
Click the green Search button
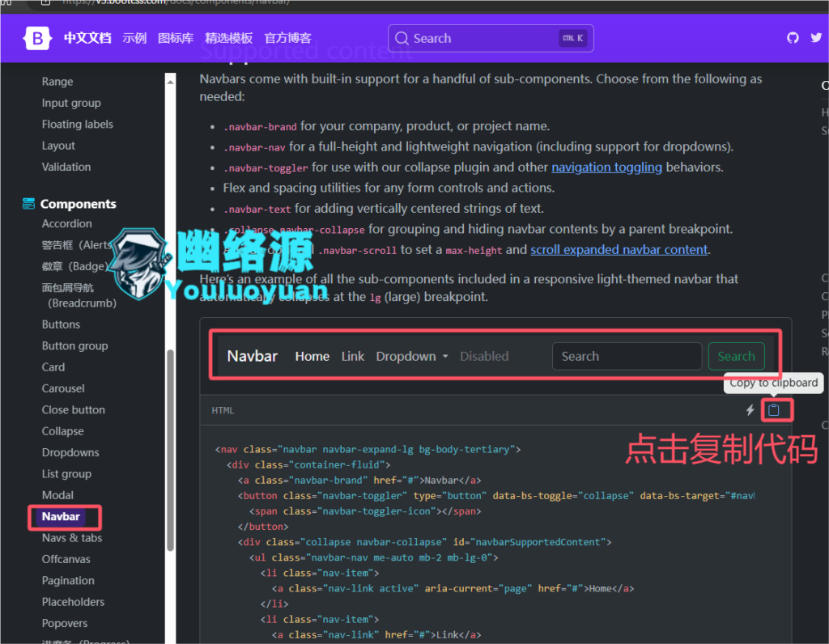[736, 357]
